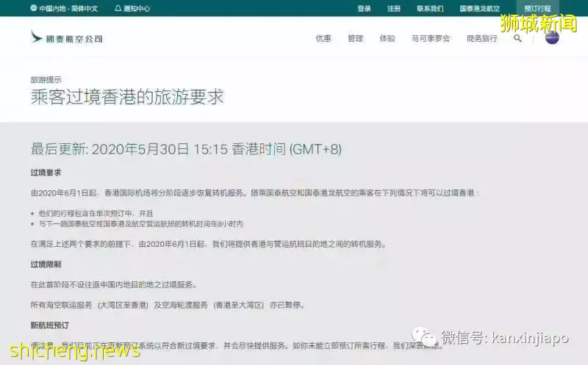Click the 国泰航空公司 logo text
Image resolution: width=588 pixels, height=365 pixels.
click(74, 39)
